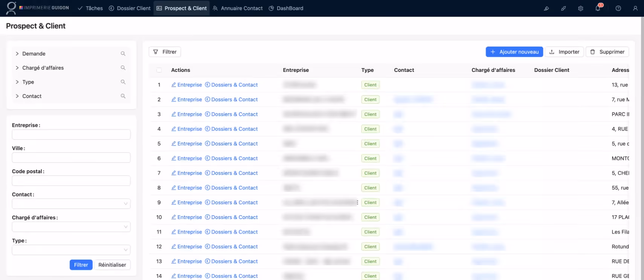
Task: Click pencil edit icon in row 3
Action: click(174, 114)
